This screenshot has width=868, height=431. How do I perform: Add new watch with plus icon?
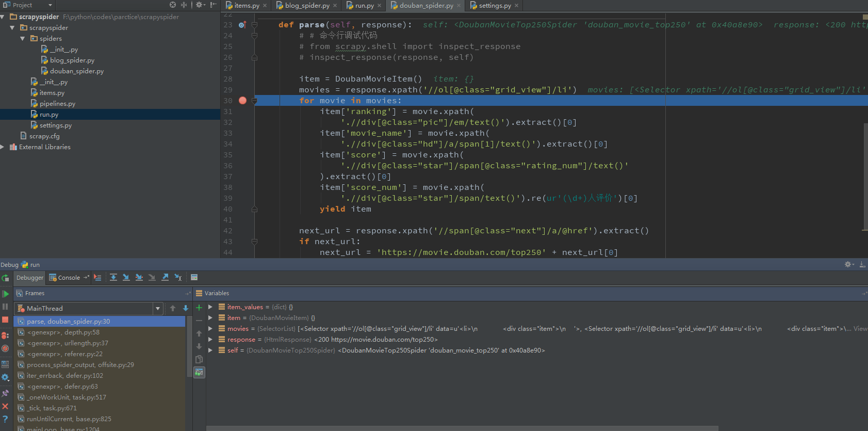click(199, 308)
